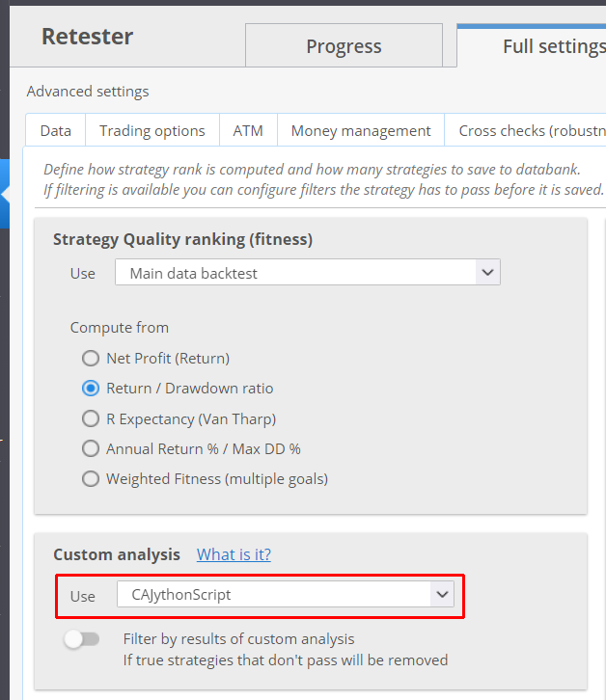606x700 pixels.
Task: Enable Filter by results of custom analysis
Action: pyautogui.click(x=81, y=639)
